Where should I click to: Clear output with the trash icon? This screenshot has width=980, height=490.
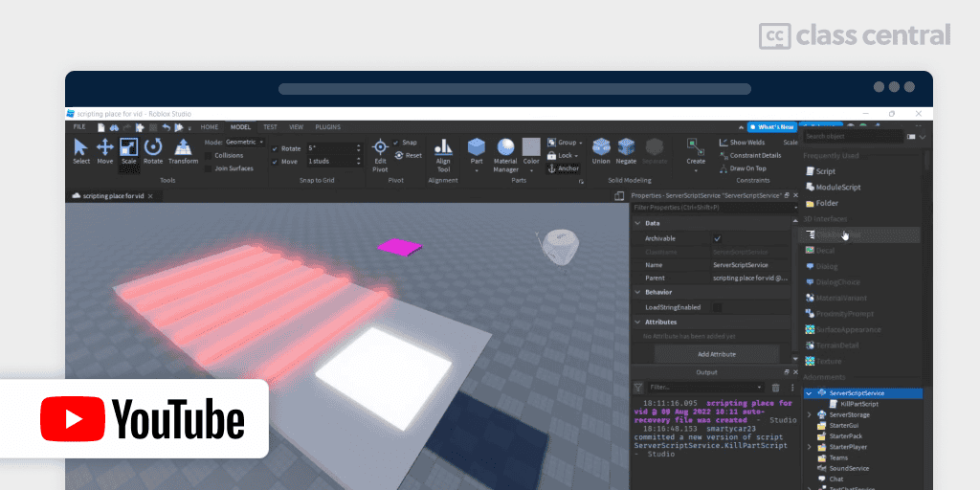coord(775,388)
